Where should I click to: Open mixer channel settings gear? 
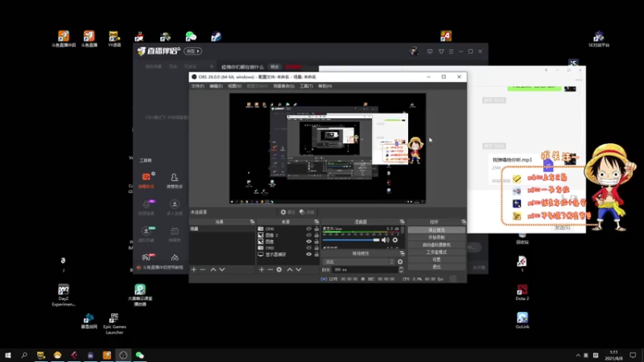[395, 240]
